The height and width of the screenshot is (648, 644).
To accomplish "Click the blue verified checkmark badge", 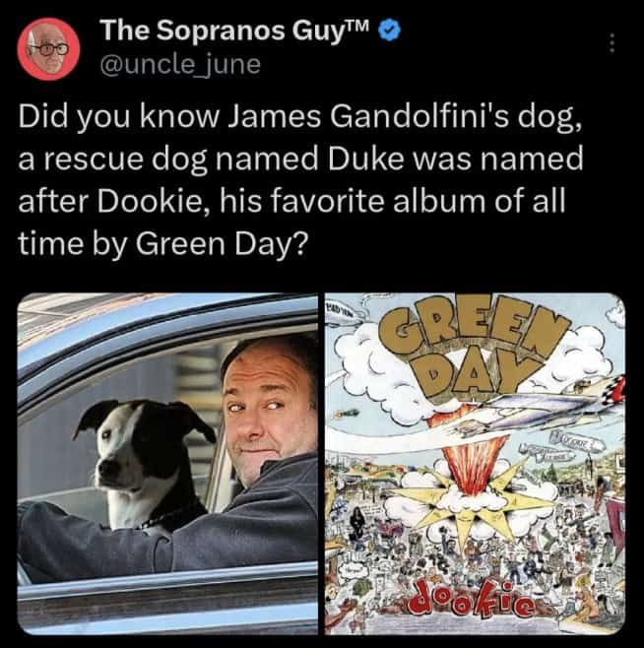I will click(x=390, y=32).
